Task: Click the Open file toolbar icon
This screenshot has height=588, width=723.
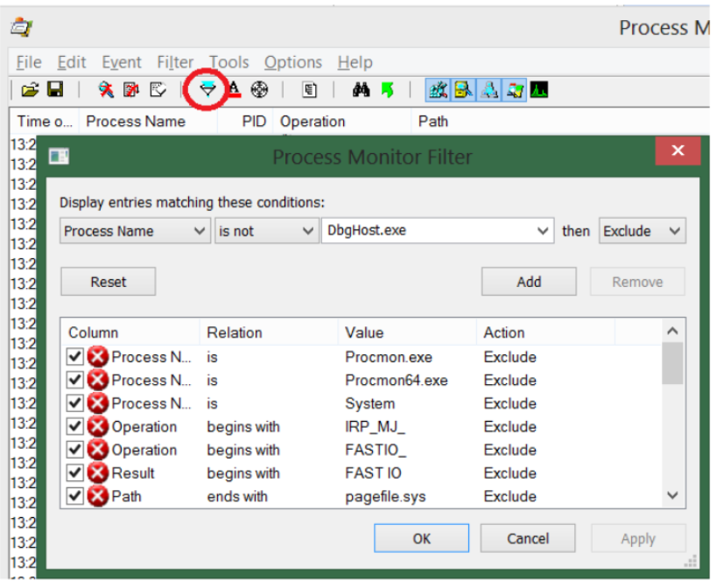Action: (x=31, y=89)
